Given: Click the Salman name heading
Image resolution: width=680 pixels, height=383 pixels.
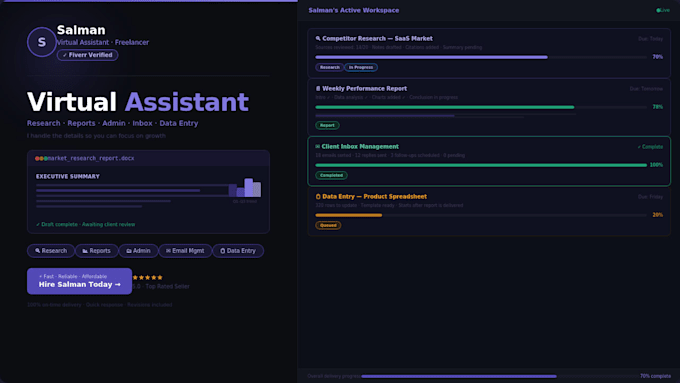Looking at the screenshot, I should click(x=81, y=30).
